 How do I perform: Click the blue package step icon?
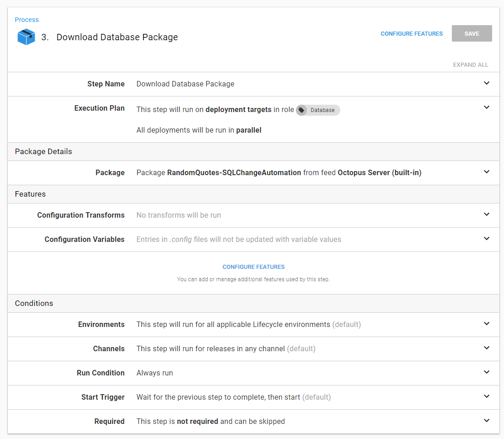(27, 37)
